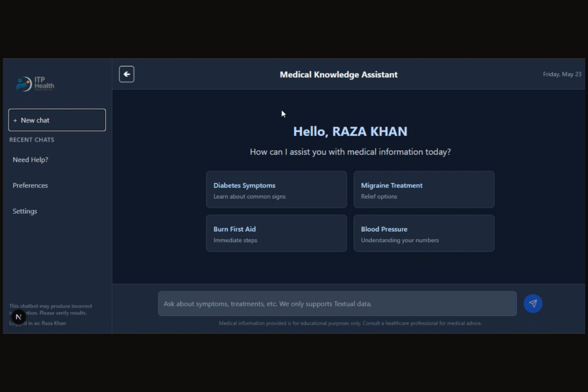Image resolution: width=588 pixels, height=392 pixels.
Task: Choose the Migraine Treatment suggestion card
Action: (x=424, y=190)
